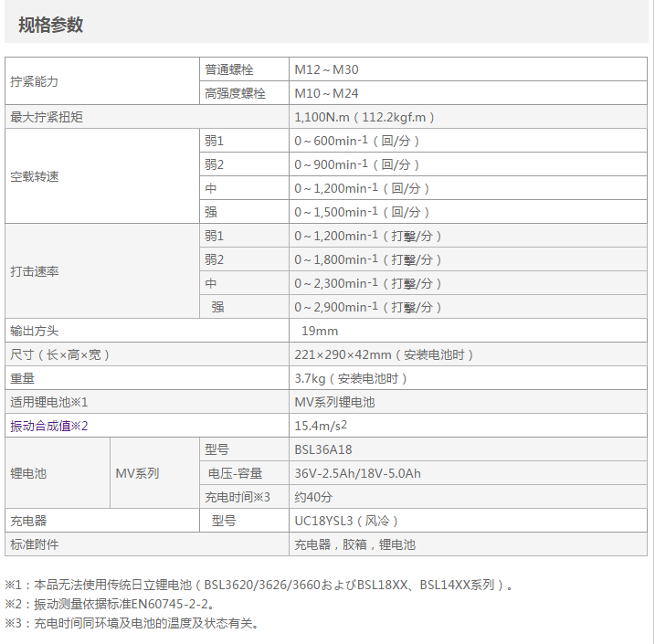Click the 1,100N.m maximum torque value
The height and width of the screenshot is (644, 655).
364,117
